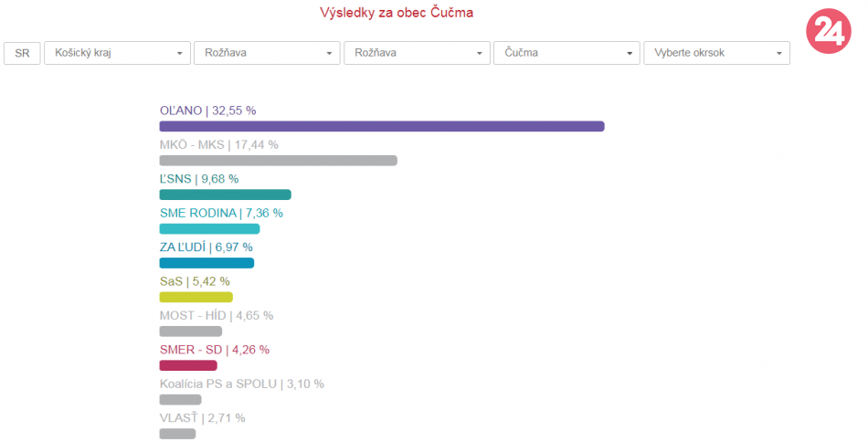Click the VLASŤ 2,71 % label
This screenshot has width=868, height=442.
(x=202, y=418)
